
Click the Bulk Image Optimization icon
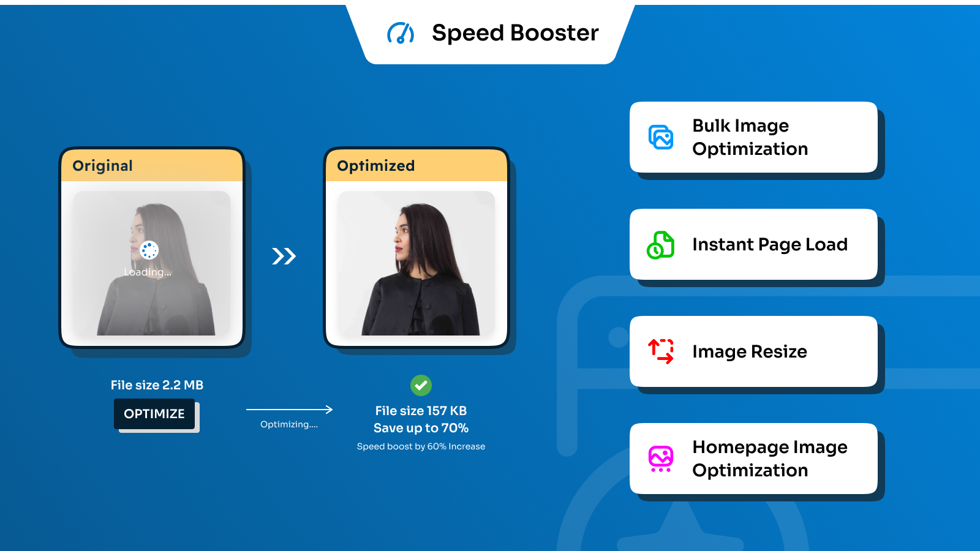661,137
